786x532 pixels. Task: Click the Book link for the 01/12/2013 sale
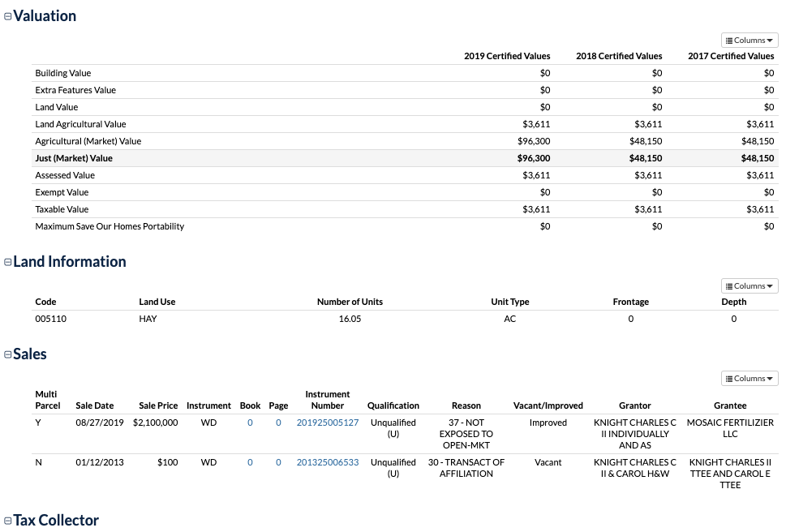[250, 462]
